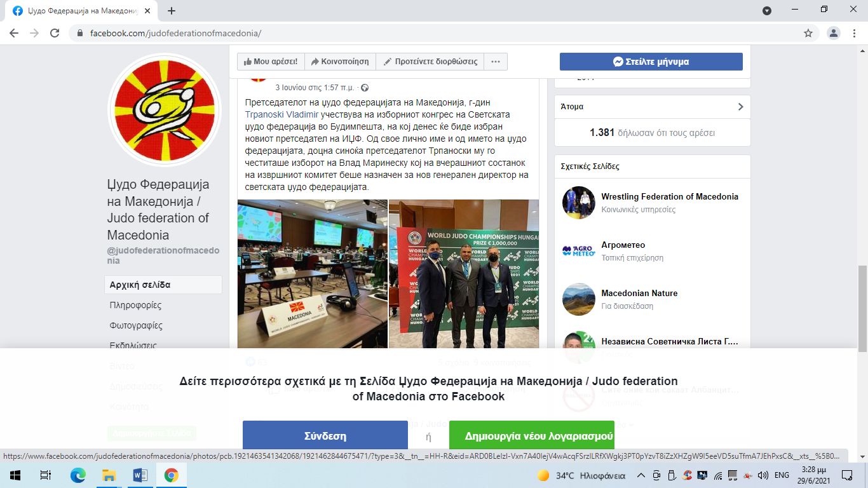Show hidden system tray icons chevron

tap(641, 475)
